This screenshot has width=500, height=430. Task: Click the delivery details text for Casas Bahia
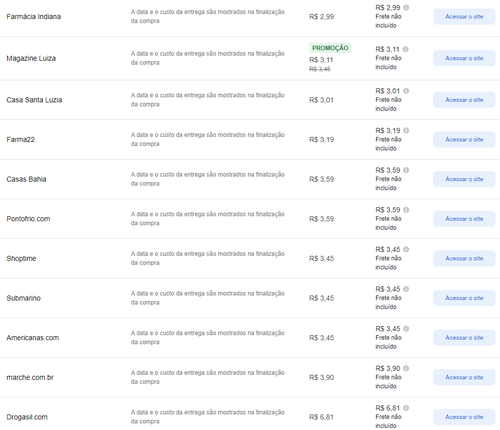pyautogui.click(x=208, y=179)
